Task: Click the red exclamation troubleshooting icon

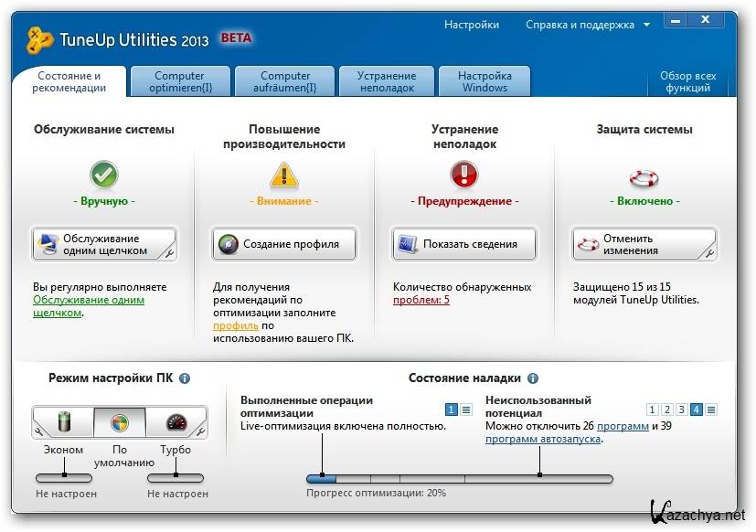Action: pos(464,174)
